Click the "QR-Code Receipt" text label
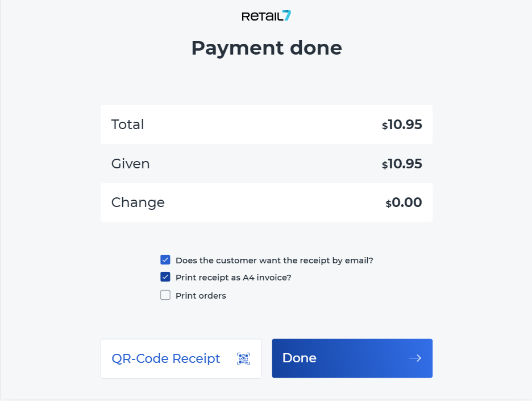Viewport: 532px width, 401px height. pyautogui.click(x=166, y=359)
